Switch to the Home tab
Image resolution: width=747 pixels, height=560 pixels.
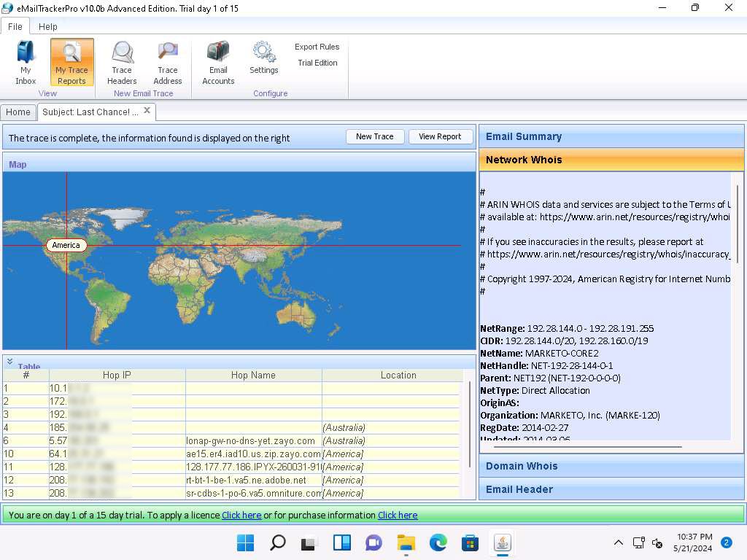tap(18, 112)
